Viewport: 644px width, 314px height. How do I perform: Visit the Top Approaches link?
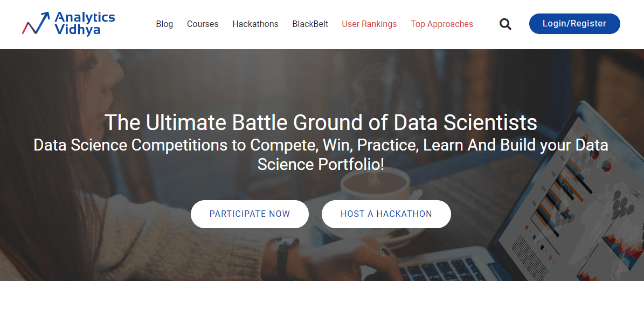coord(442,24)
